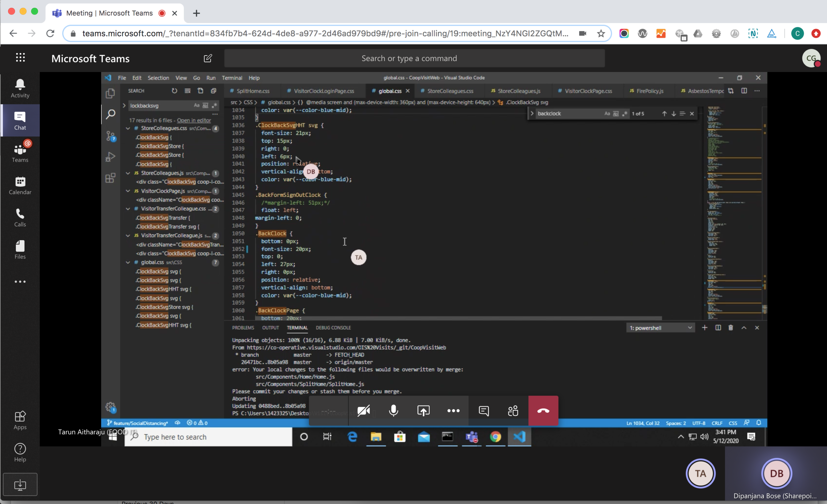
Task: Open Files in the Teams sidebar
Action: [20, 250]
